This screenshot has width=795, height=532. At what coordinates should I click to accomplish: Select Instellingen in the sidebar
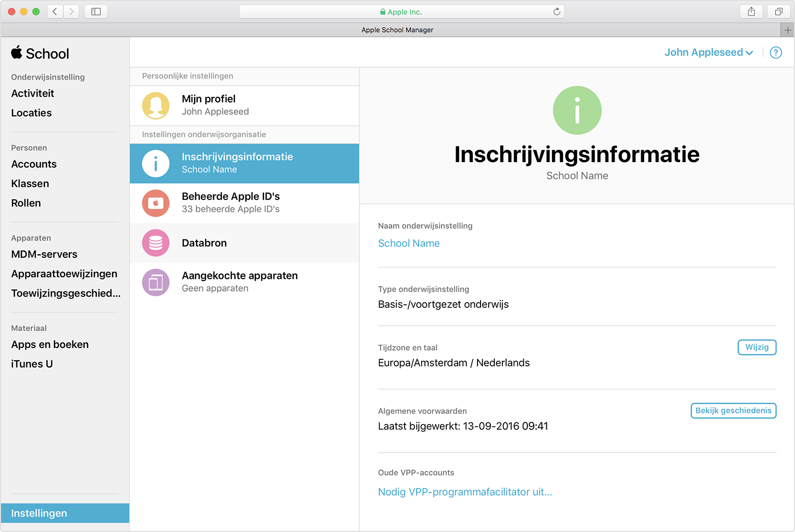(x=39, y=513)
